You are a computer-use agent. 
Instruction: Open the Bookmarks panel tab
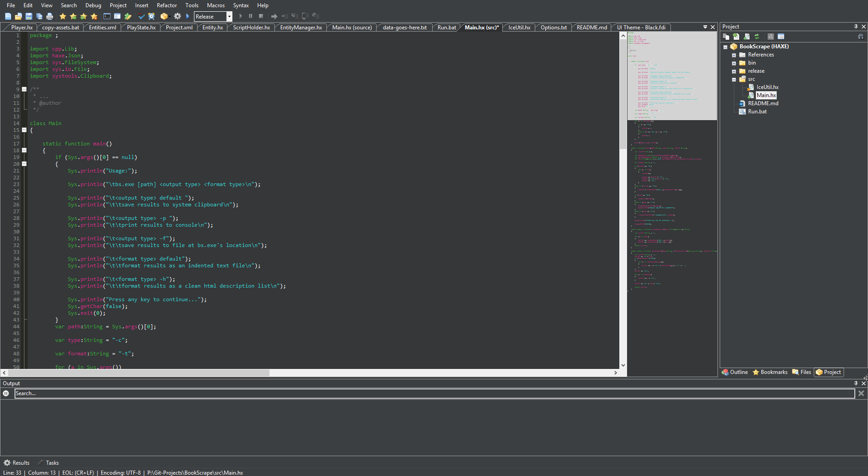point(770,372)
